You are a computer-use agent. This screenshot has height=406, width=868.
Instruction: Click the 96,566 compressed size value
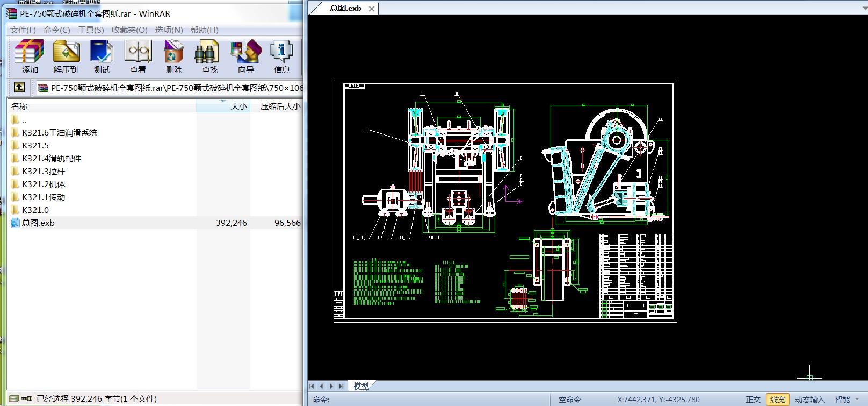coord(287,223)
